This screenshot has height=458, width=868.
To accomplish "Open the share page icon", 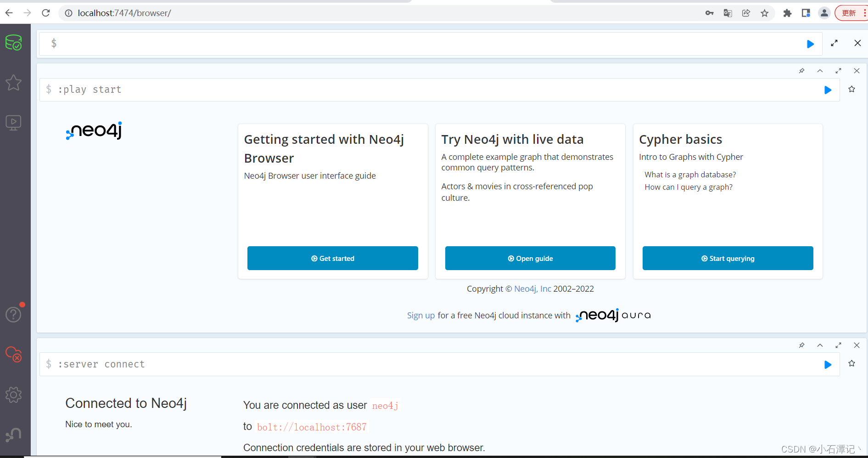I will (746, 13).
